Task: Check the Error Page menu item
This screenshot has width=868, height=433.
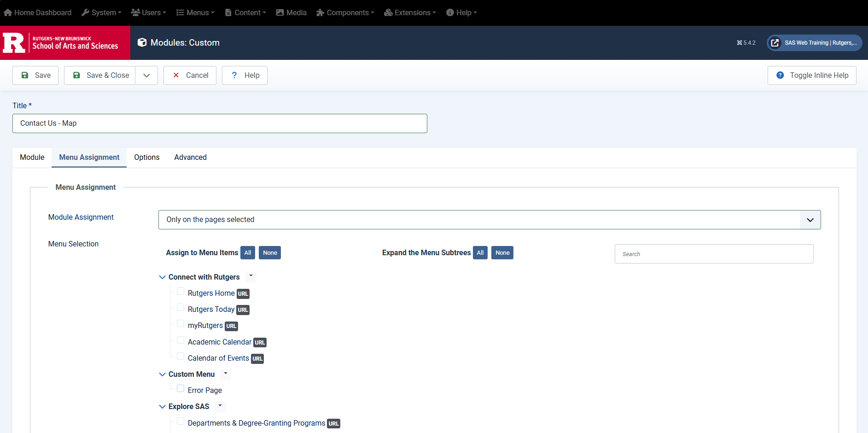Action: tap(181, 389)
